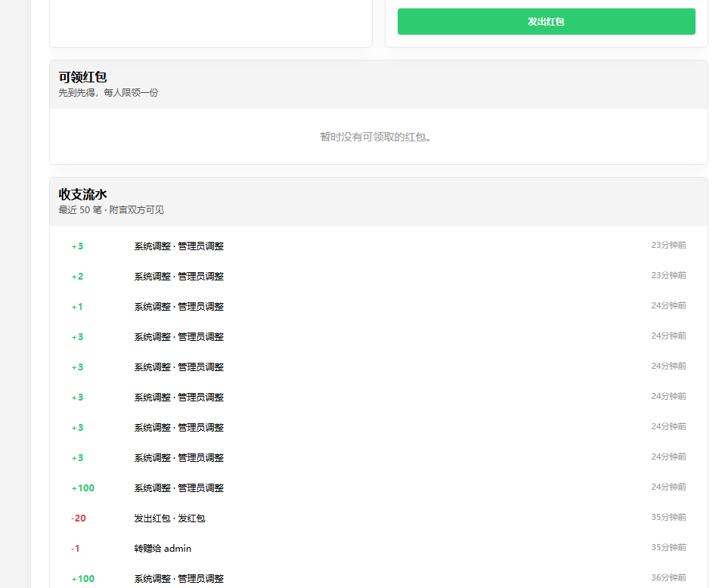Select the 24分钟前 timestamp in the +100 row
Viewport: 719px width, 588px height.
click(668, 487)
